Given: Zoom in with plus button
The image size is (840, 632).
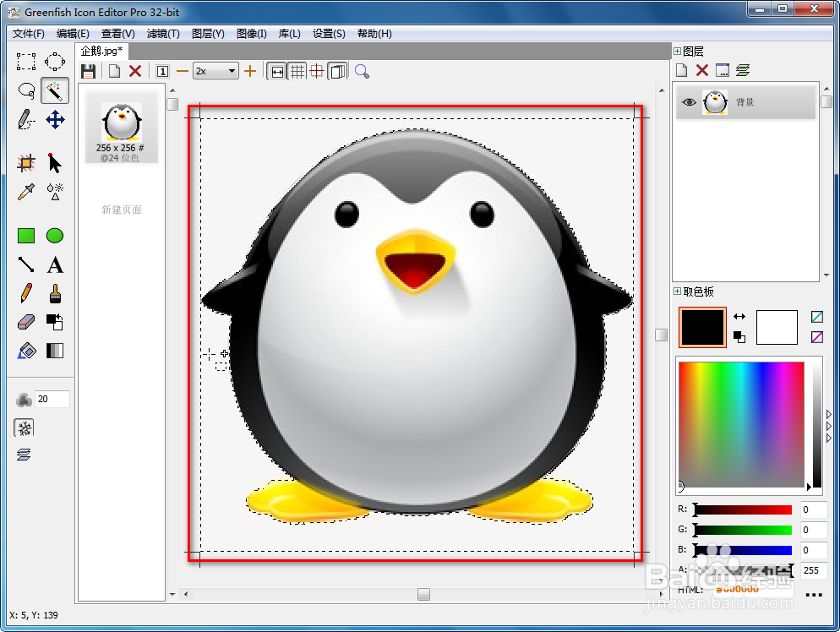Looking at the screenshot, I should click(x=249, y=71).
